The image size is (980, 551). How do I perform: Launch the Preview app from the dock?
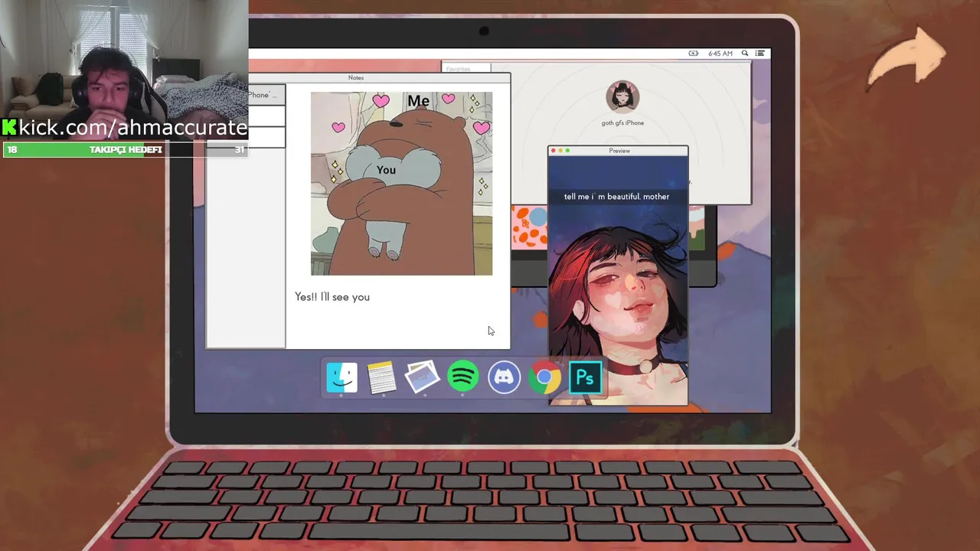tap(422, 377)
